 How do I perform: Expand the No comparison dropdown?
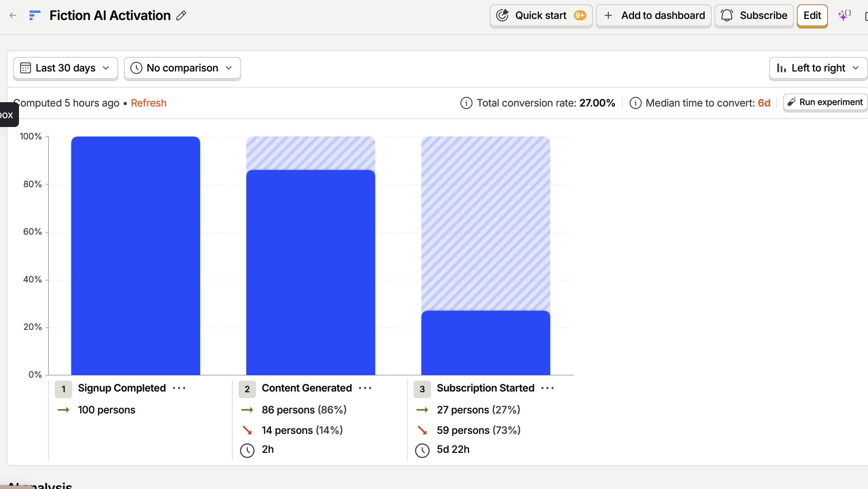tap(182, 68)
